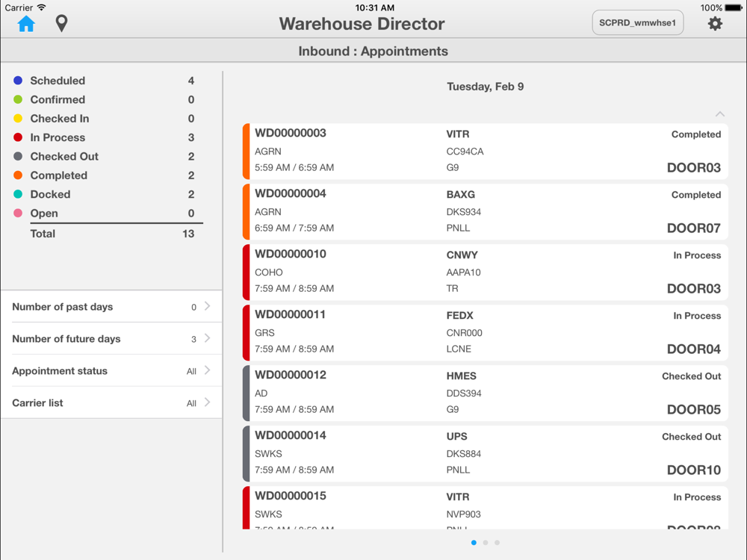Viewport: 747px width, 560px height.
Task: Click the red In Process status dot
Action: coord(18,137)
